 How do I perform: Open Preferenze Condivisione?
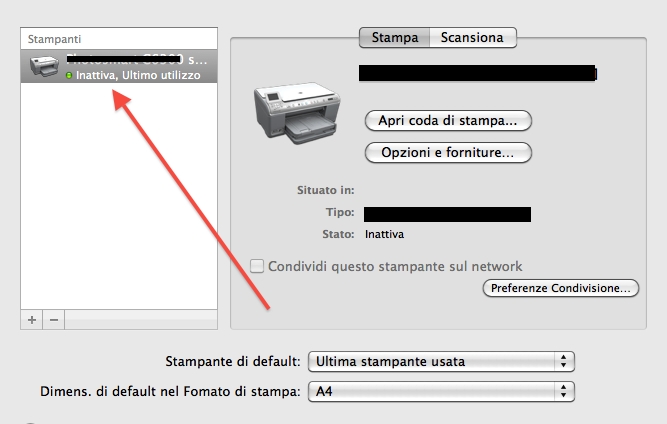561,288
